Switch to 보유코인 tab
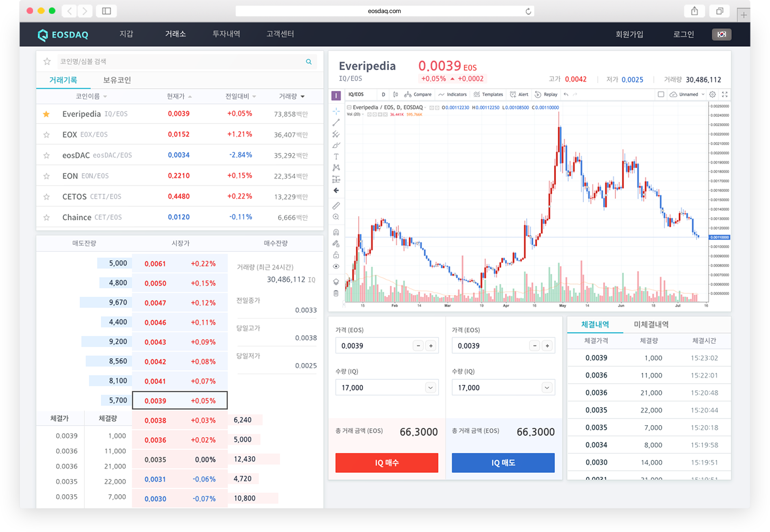This screenshot has width=770, height=532. [x=117, y=80]
